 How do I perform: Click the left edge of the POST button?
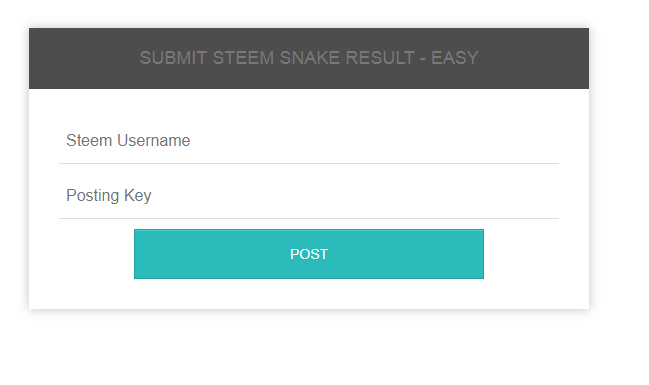click(141, 254)
